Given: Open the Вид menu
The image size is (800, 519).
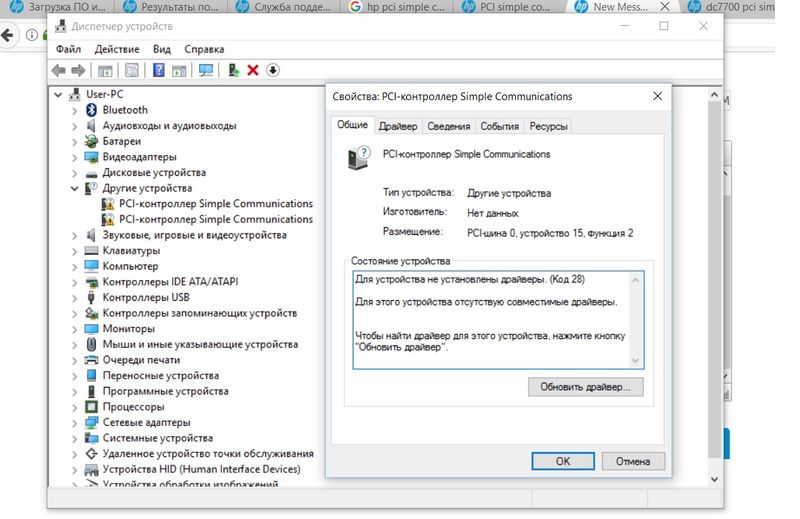Looking at the screenshot, I should pyautogui.click(x=162, y=49).
